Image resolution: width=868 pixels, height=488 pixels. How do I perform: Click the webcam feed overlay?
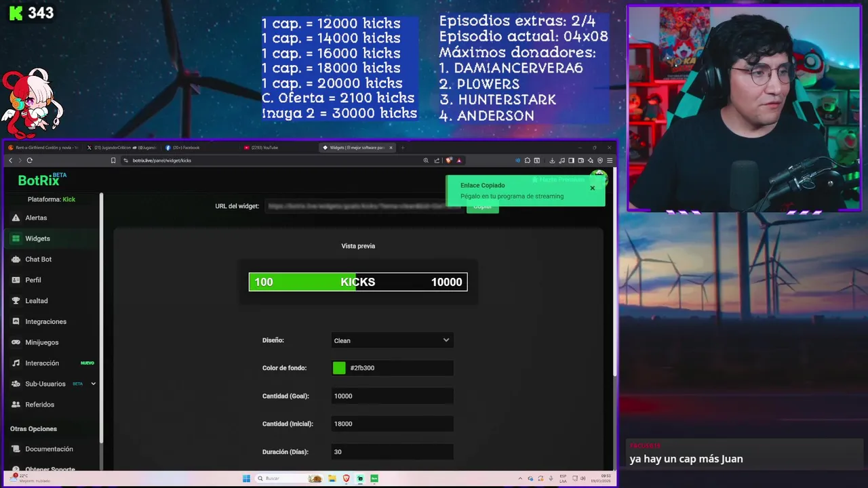coord(744,108)
